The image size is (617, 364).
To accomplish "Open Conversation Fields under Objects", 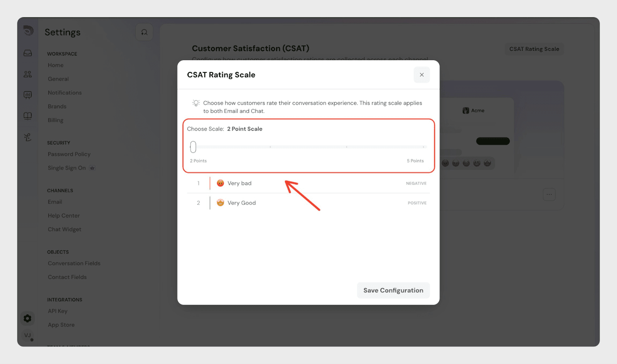I will pyautogui.click(x=74, y=263).
